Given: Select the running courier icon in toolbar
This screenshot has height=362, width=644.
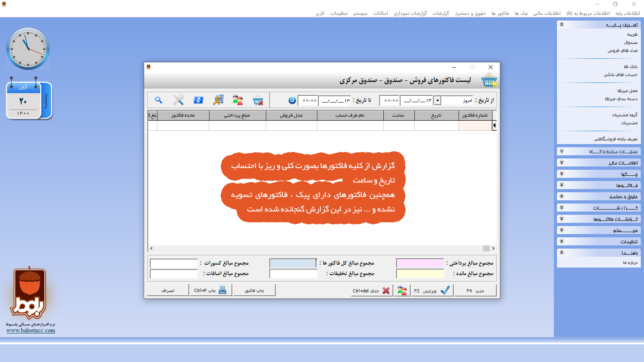Looking at the screenshot, I should [218, 100].
